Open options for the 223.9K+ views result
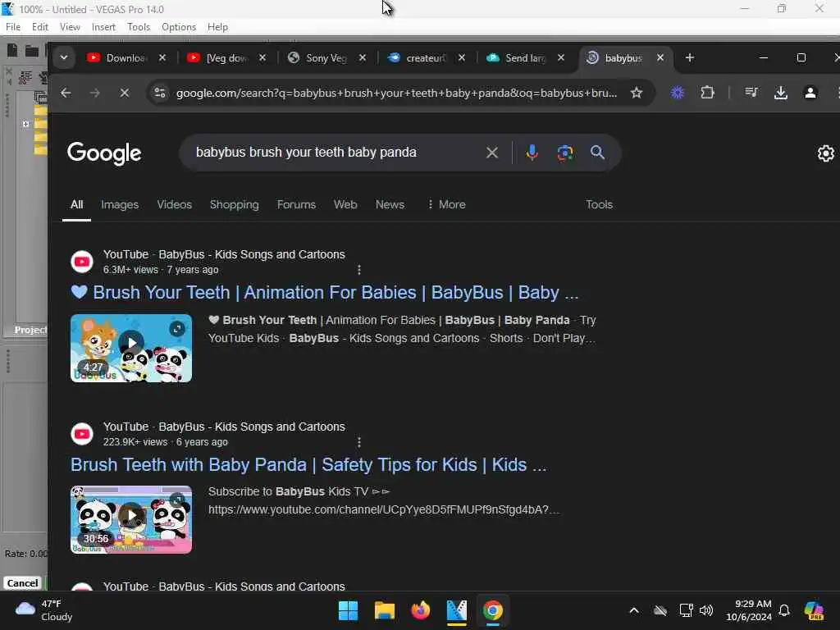The height and width of the screenshot is (630, 840). pyautogui.click(x=359, y=442)
